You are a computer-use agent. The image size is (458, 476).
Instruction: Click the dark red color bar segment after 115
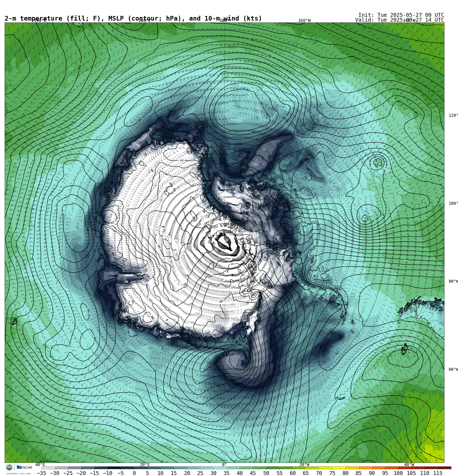pyautogui.click(x=445, y=468)
